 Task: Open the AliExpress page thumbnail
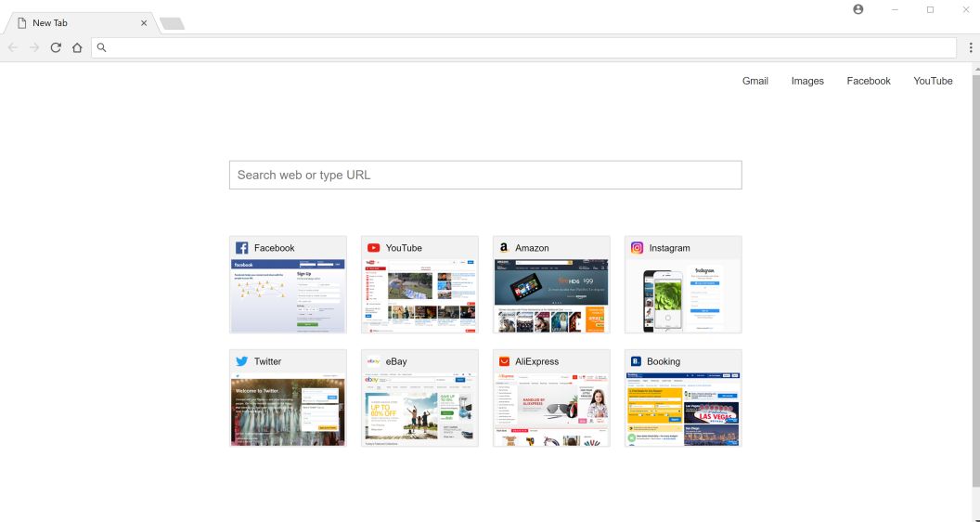(x=551, y=410)
